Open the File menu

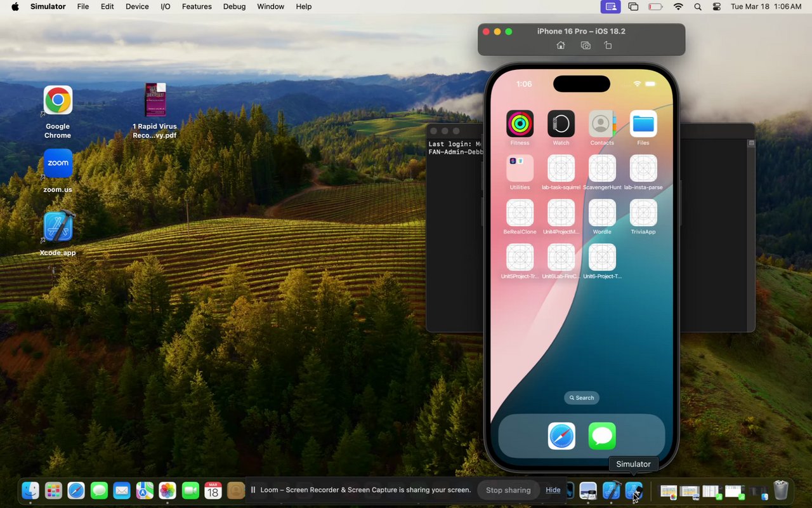click(83, 6)
